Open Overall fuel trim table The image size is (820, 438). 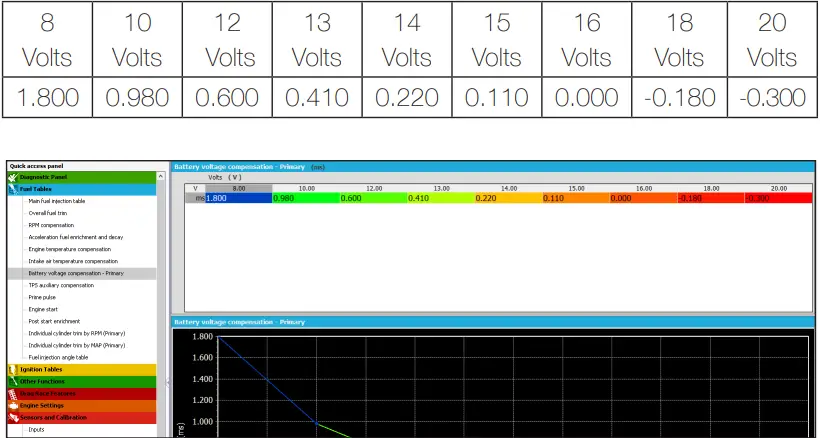point(48,213)
